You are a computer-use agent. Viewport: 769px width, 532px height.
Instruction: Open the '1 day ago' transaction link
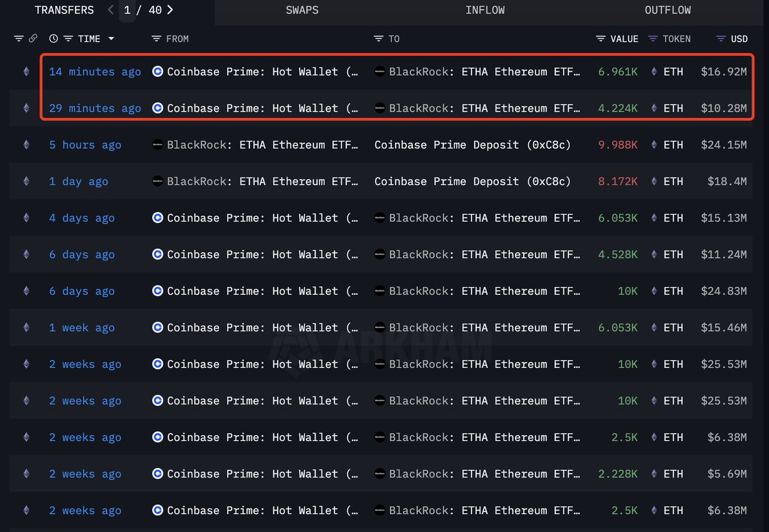[78, 181]
